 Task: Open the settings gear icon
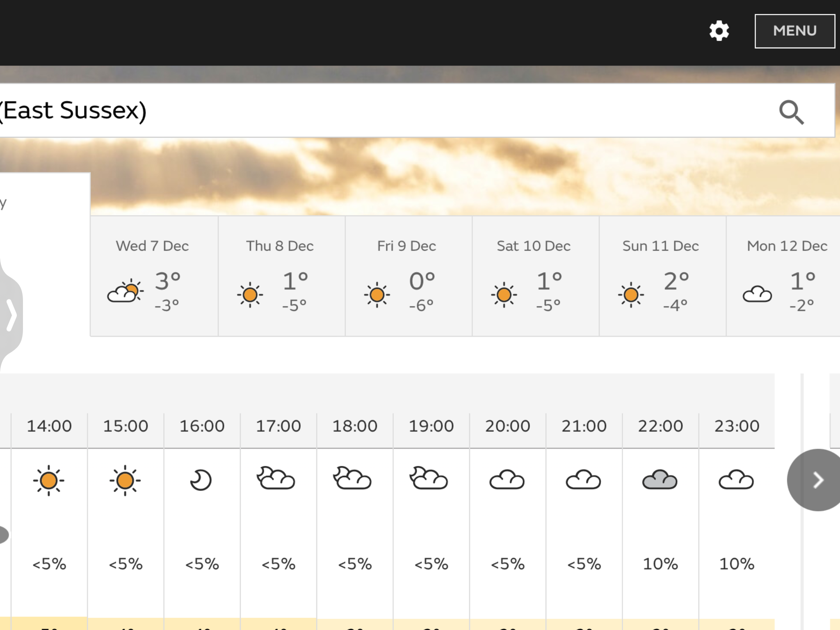tap(719, 31)
